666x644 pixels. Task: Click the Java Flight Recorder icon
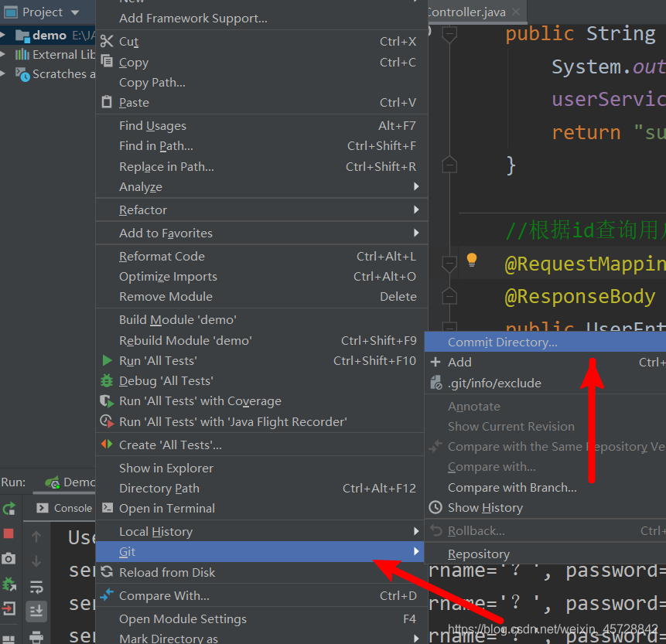[x=107, y=421]
